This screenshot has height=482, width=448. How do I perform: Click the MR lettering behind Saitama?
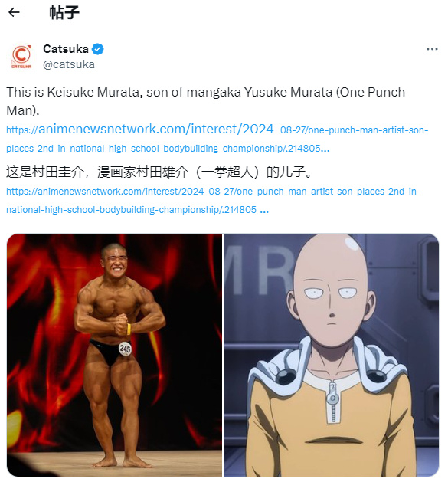[x=260, y=271]
